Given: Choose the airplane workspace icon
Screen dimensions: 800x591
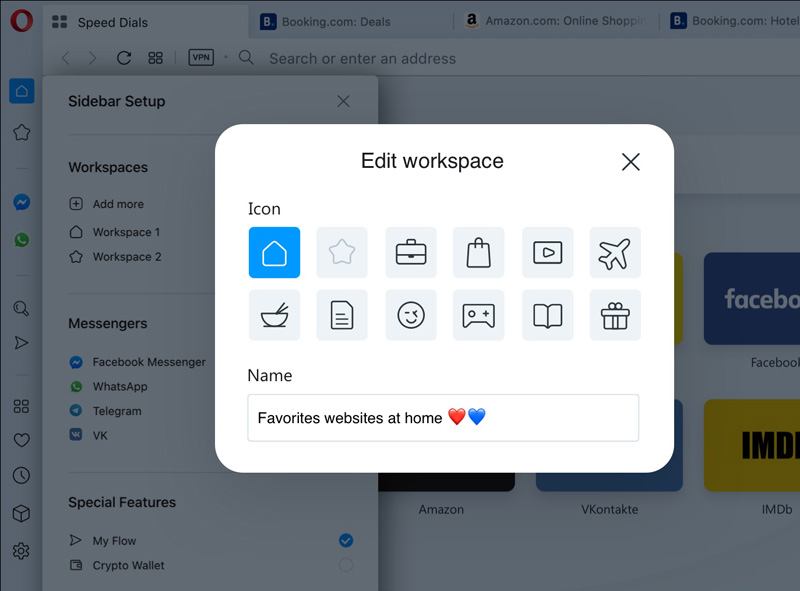Looking at the screenshot, I should [615, 253].
